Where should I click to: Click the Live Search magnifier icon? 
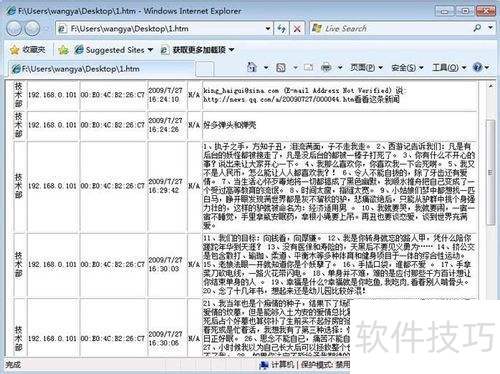point(477,28)
